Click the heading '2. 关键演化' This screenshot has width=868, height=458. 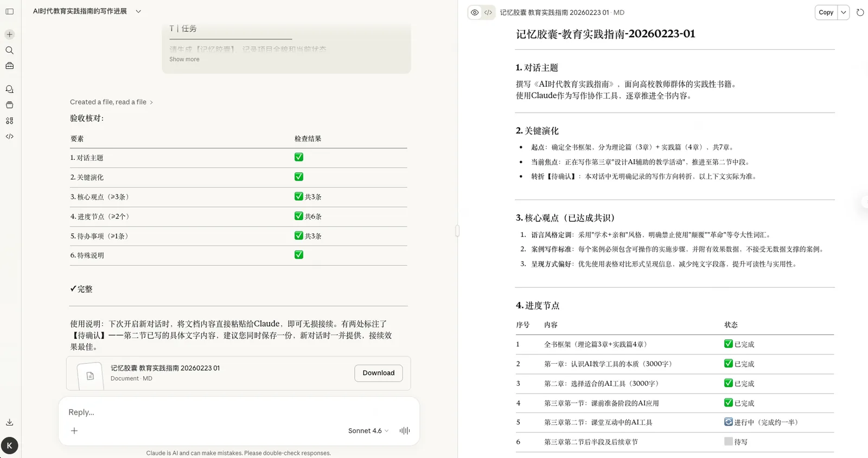click(537, 131)
